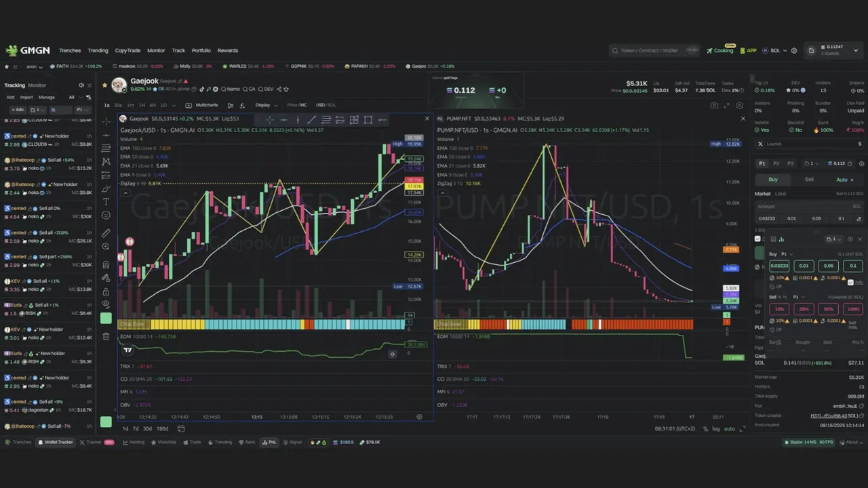Open the Trenches page in top navigation
Screen dimensions: 868x488
pos(70,51)
